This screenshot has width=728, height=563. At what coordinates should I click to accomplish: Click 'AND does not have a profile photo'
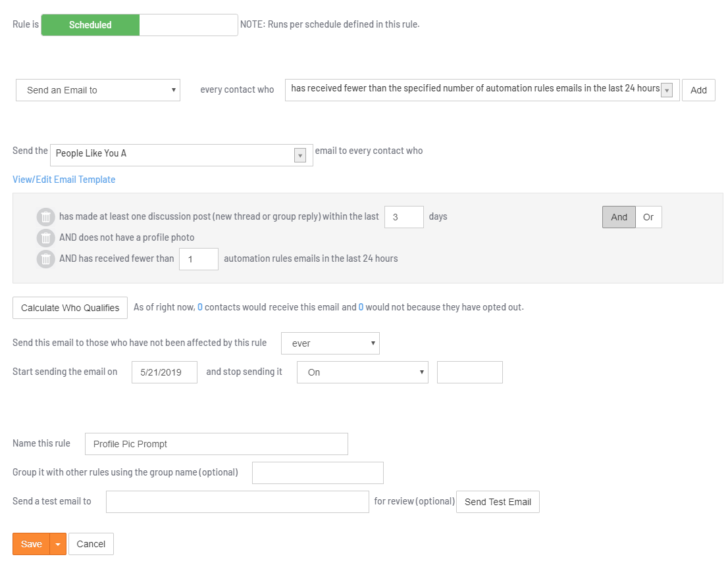[127, 237]
